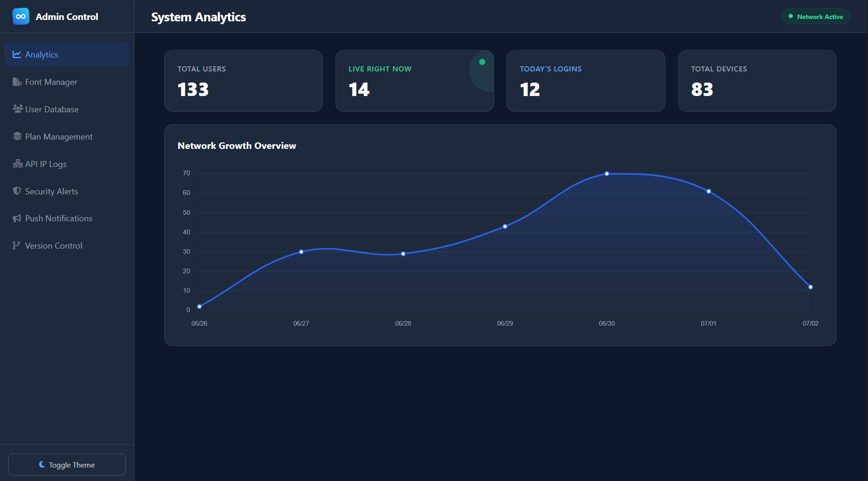Screen dimensions: 868x481
Task: Click the Version Control branch icon
Action: click(x=16, y=245)
